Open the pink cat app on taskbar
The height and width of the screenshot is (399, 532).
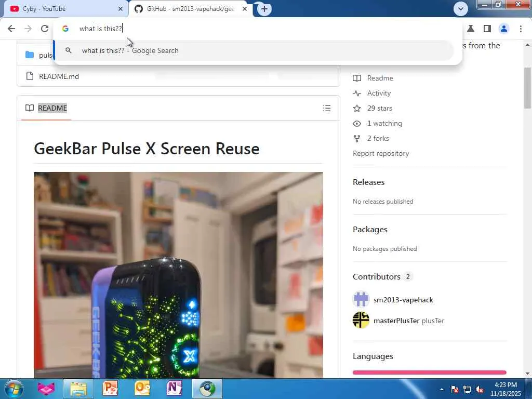pos(46,389)
